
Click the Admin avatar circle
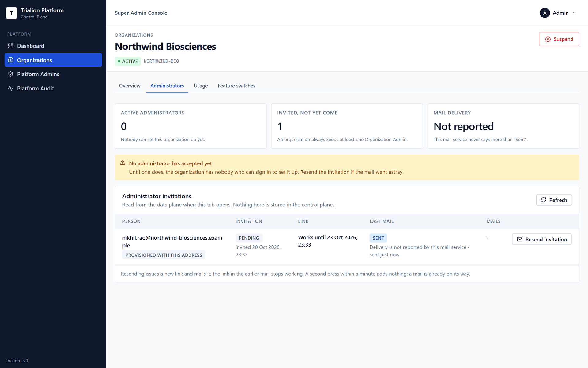pos(545,13)
